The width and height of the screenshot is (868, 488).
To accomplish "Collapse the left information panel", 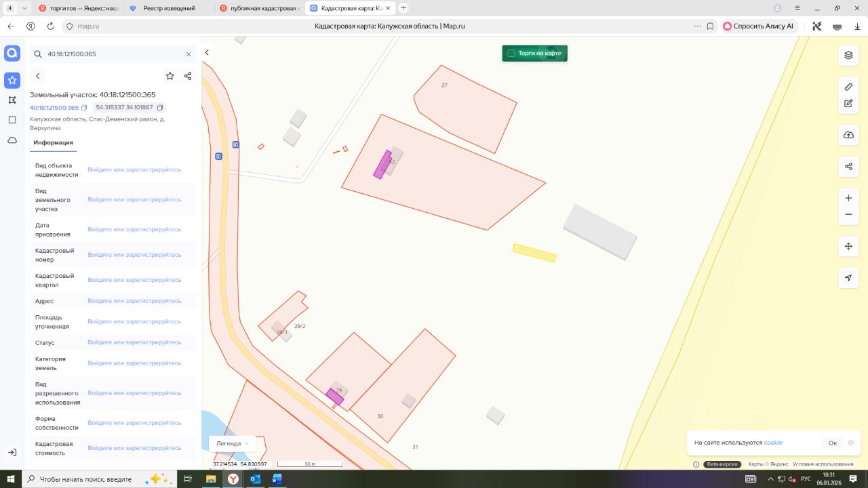I will pyautogui.click(x=207, y=52).
